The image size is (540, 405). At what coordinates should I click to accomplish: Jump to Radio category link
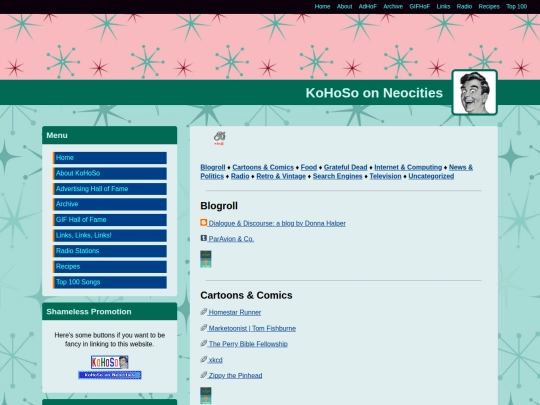click(x=240, y=176)
